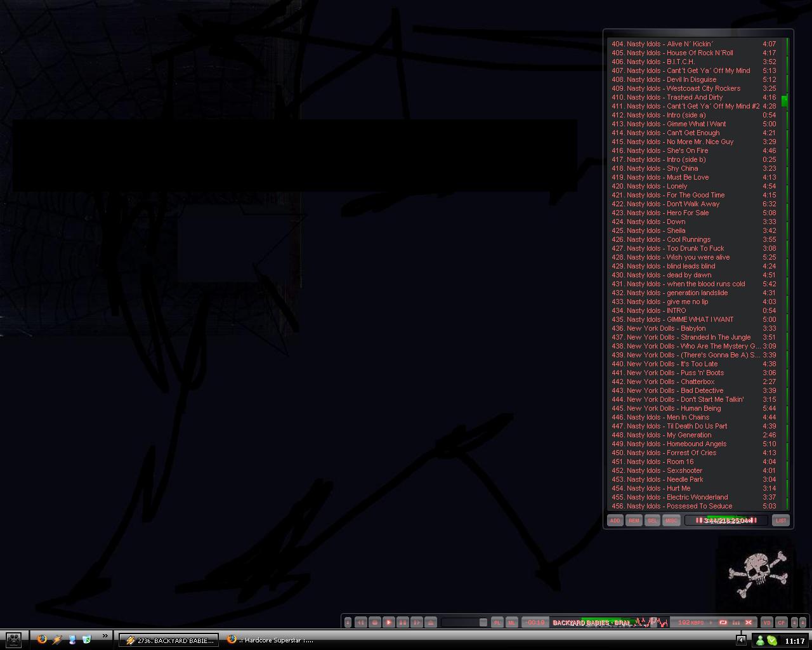Select track 418 Shy China
812x650 pixels.
click(x=693, y=168)
